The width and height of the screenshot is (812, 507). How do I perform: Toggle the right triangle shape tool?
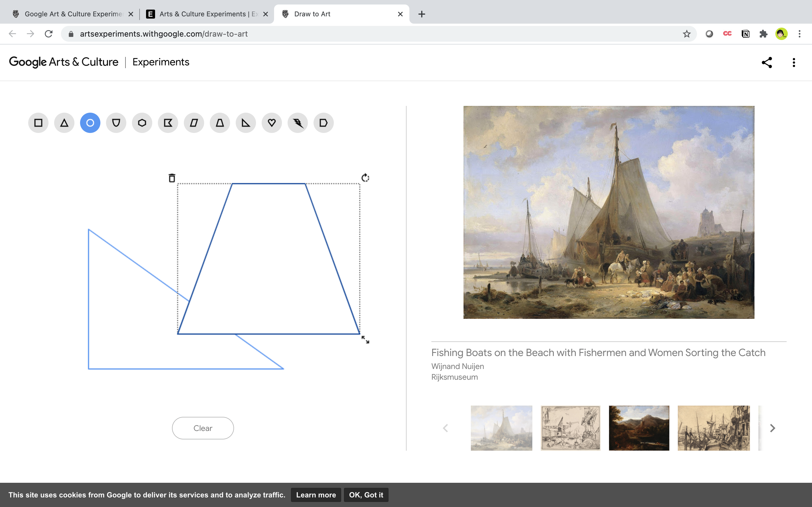point(246,123)
